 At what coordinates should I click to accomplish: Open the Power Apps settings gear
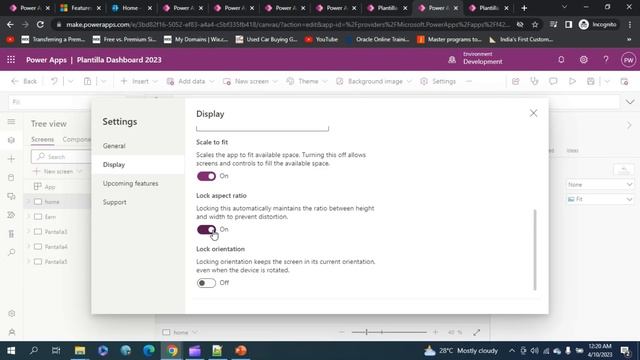(x=584, y=60)
